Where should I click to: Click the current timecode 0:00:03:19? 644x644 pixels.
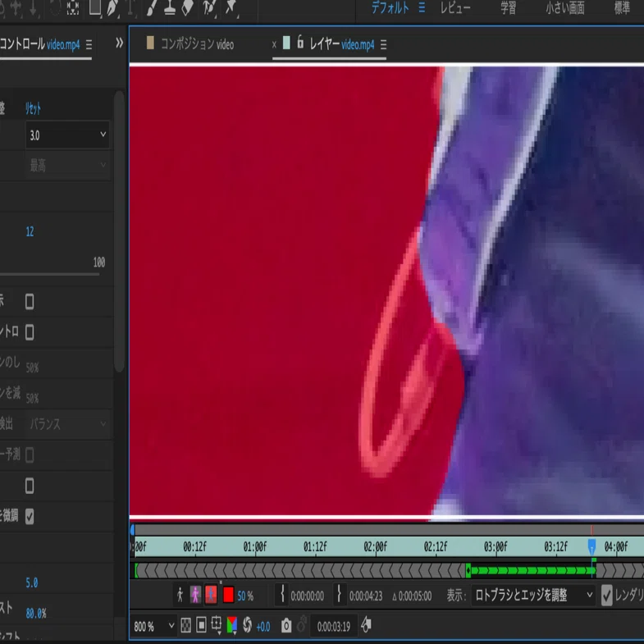334,626
